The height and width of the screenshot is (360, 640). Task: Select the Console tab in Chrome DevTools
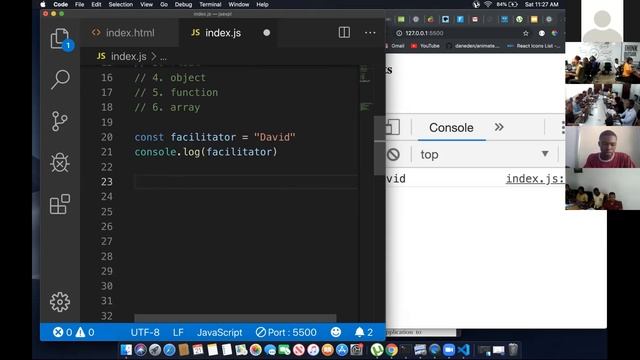coord(451,128)
